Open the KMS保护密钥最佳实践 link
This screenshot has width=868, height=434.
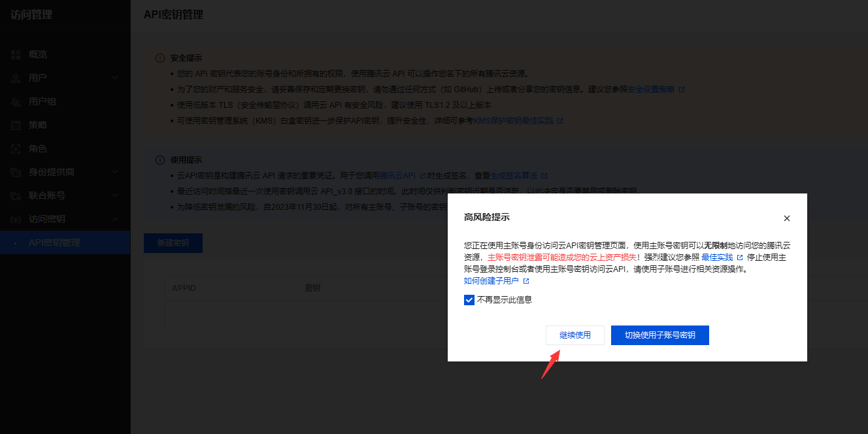[x=513, y=121]
